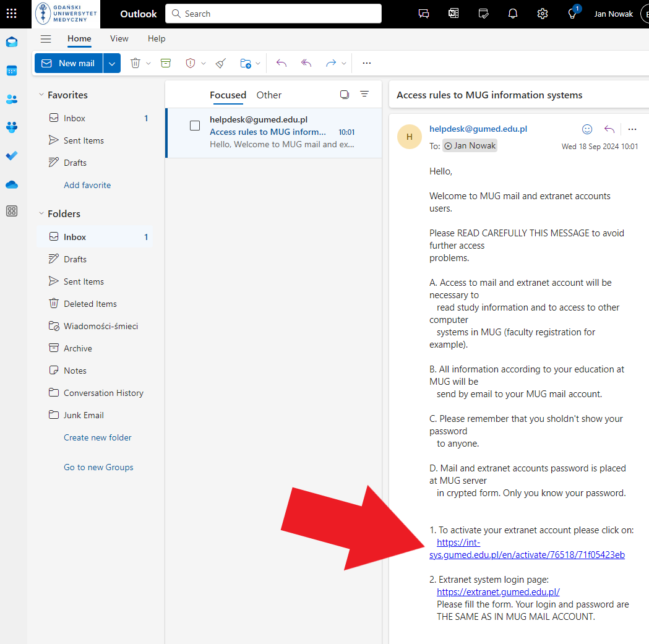Select the Focused inbox tab
Image resolution: width=649 pixels, height=644 pixels.
click(x=228, y=95)
